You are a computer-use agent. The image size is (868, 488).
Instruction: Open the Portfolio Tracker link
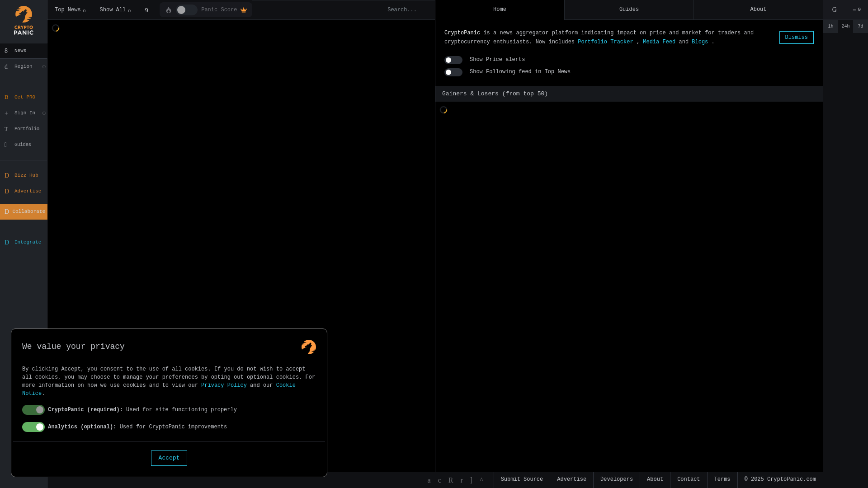(x=605, y=42)
